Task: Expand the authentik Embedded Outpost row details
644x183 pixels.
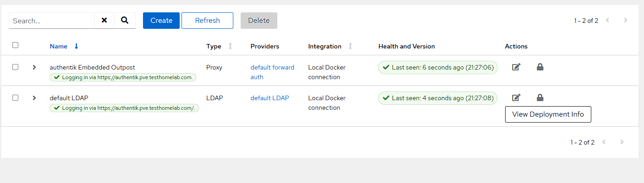Action: (34, 67)
